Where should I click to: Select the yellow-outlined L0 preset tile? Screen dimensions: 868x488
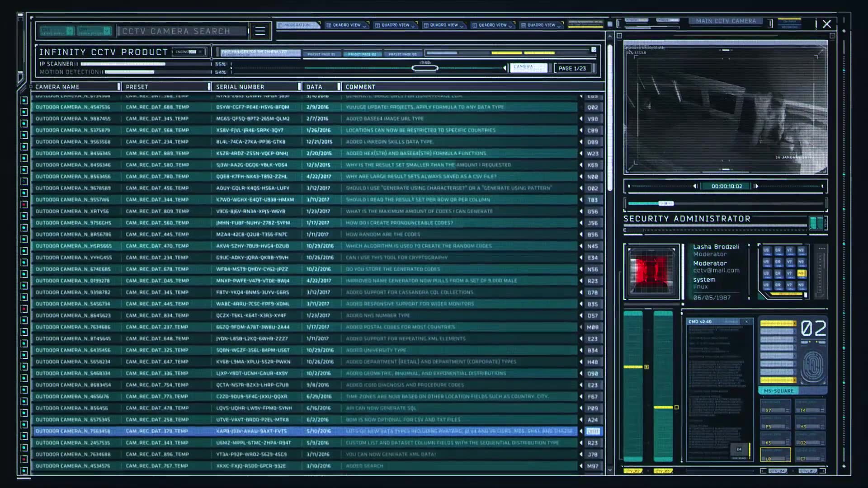(775, 455)
